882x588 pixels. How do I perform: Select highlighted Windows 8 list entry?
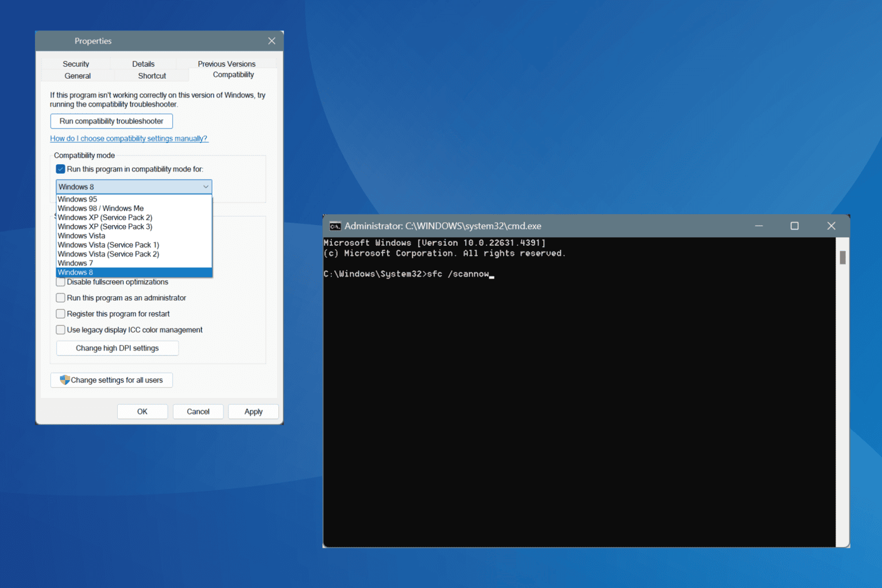click(134, 273)
